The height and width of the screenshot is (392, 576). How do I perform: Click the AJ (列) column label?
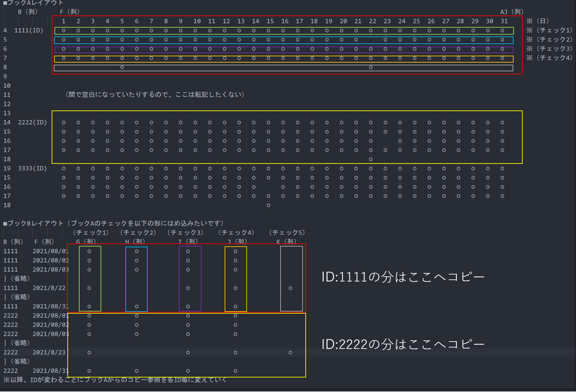tap(511, 12)
